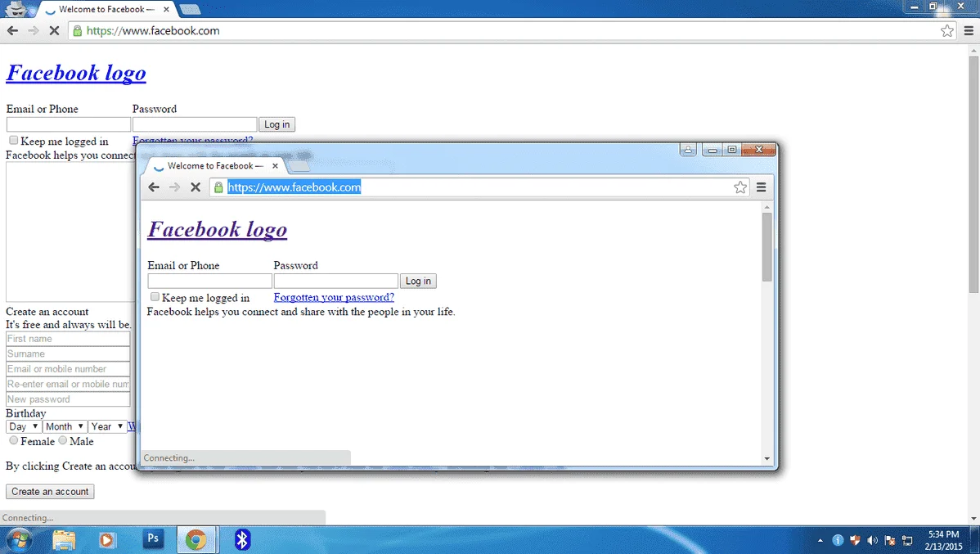980x554 pixels.
Task: Click network icon in system tray
Action: point(907,540)
